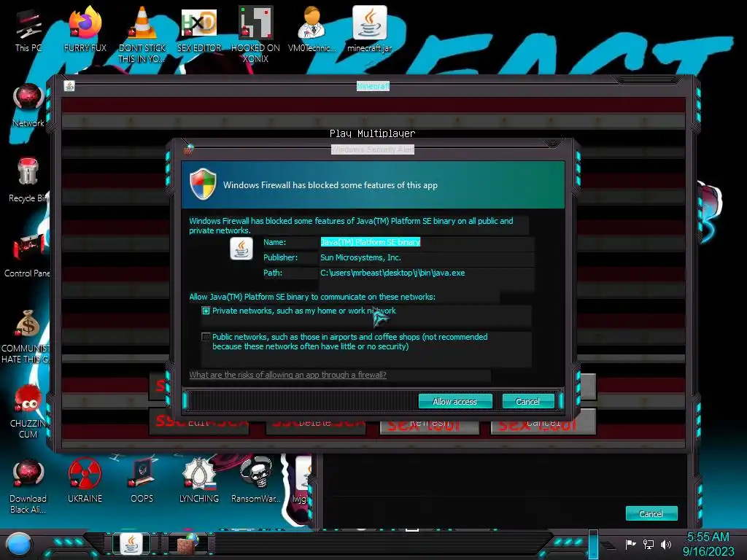747x560 pixels.
Task: Click the Windows Firewall shield icon
Action: [203, 184]
